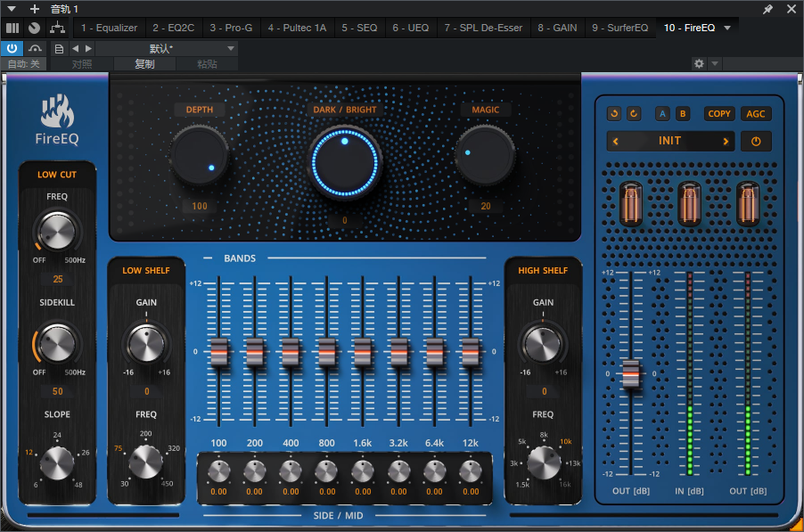Open the routing diagram icon

[x=57, y=28]
